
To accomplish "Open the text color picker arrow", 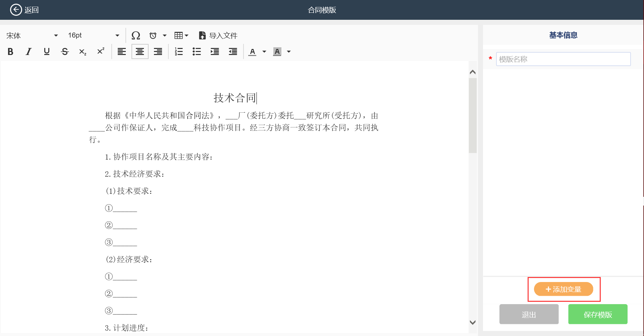I will (x=264, y=52).
